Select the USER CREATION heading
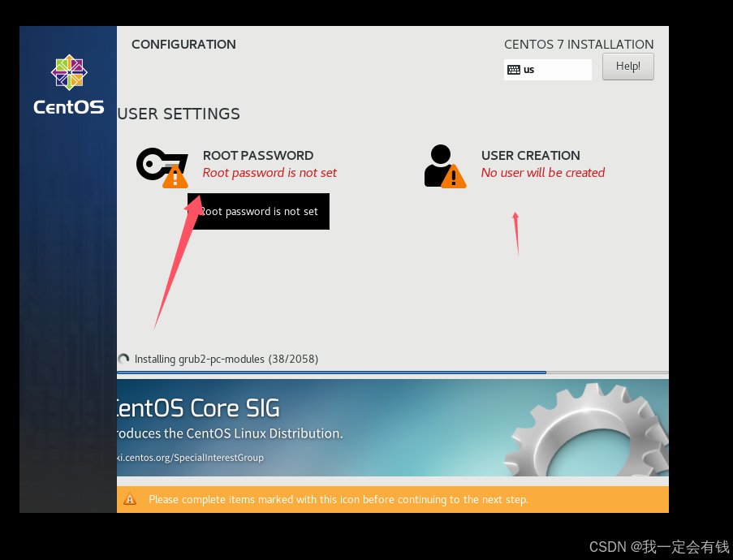 coord(531,155)
